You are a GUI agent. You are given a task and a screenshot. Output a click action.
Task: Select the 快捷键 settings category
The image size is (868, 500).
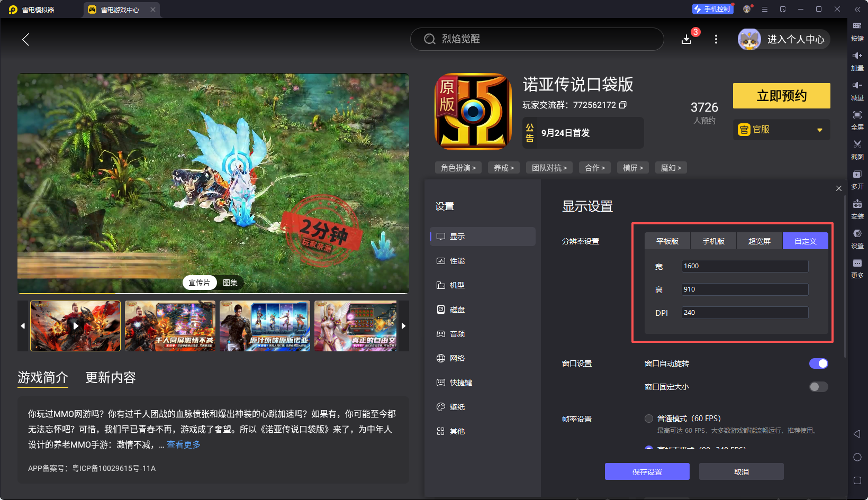click(x=483, y=383)
